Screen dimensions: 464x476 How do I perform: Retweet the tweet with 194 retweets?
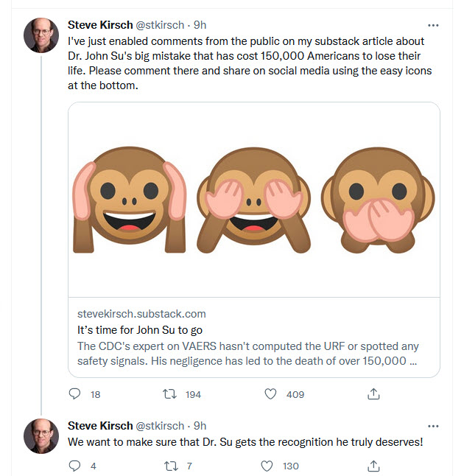[169, 394]
